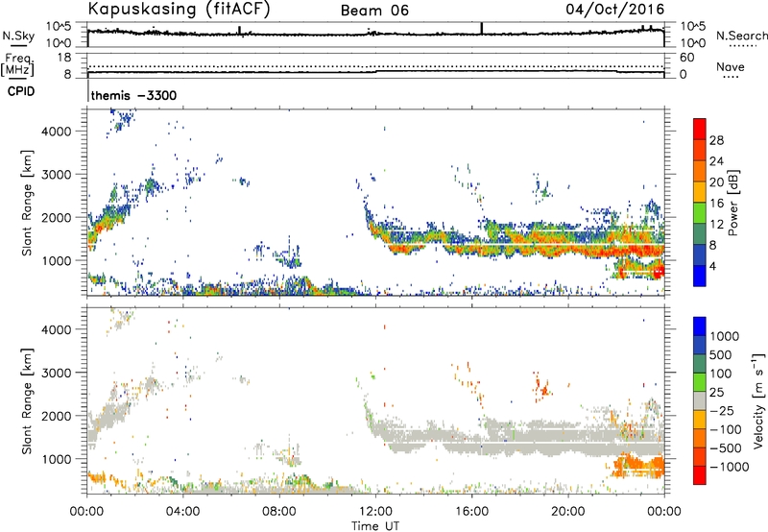Click the '20:00' time tick label
Screen dimensions: 768x532
[568, 512]
